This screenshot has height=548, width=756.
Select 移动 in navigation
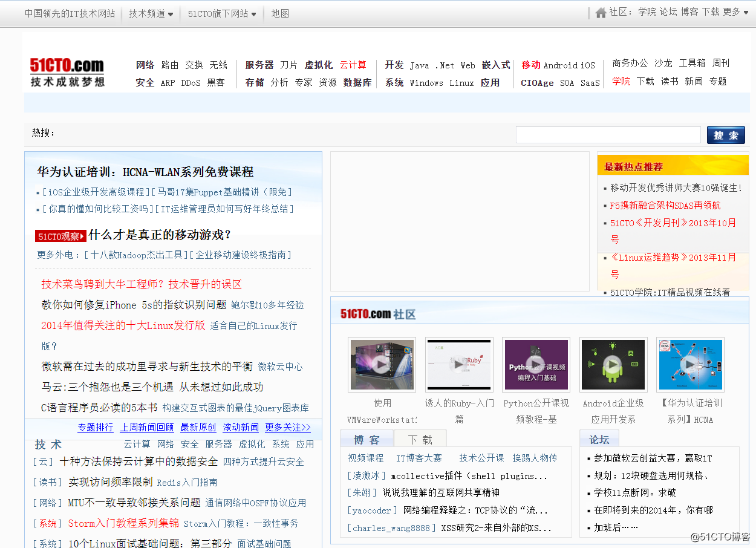(x=531, y=65)
